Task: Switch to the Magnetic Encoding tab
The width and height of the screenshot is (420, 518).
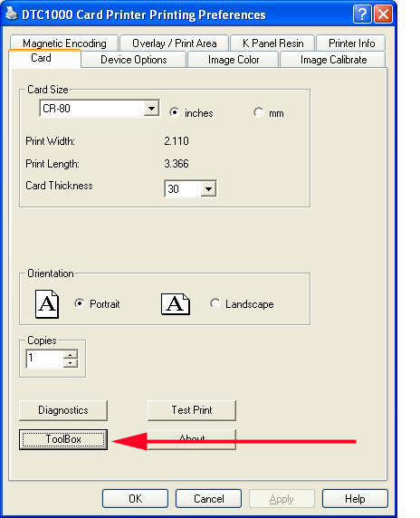Action: (64, 43)
